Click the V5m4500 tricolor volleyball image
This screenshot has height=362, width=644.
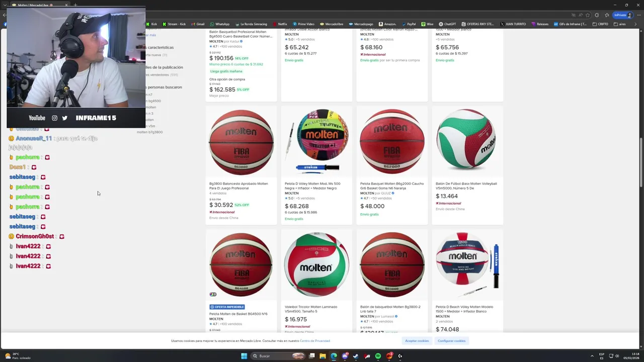click(316, 265)
